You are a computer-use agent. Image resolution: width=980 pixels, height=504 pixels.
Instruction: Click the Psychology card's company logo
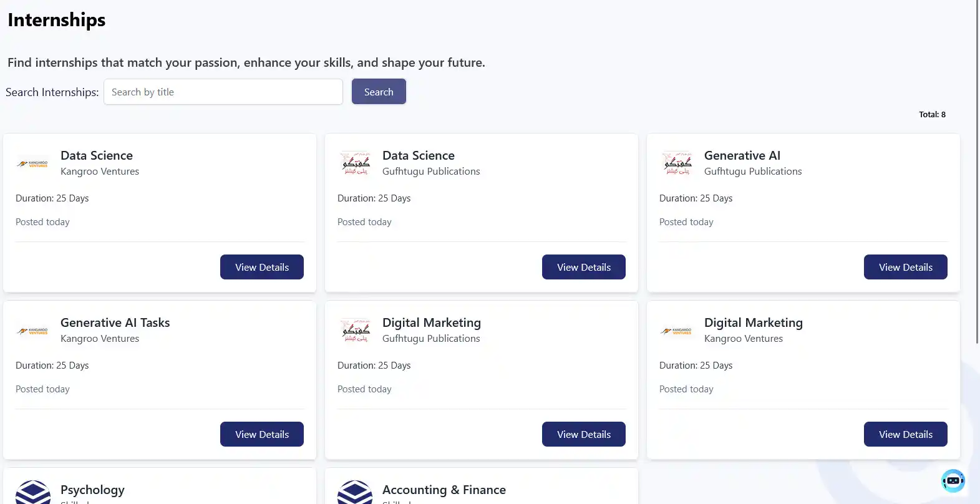click(x=33, y=493)
